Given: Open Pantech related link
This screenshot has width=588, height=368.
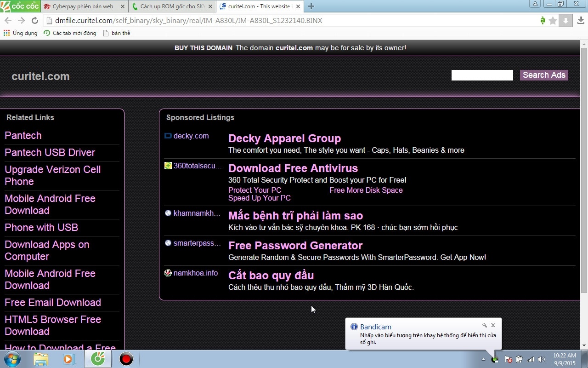Looking at the screenshot, I should (x=23, y=135).
